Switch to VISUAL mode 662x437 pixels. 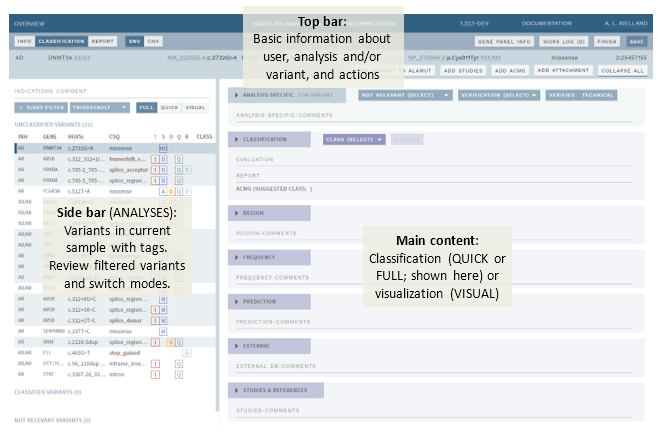coord(195,107)
